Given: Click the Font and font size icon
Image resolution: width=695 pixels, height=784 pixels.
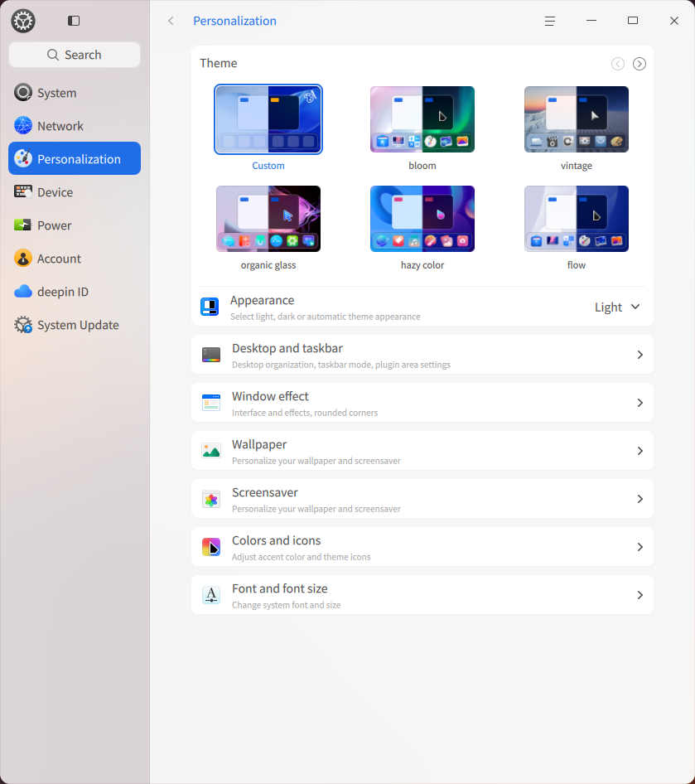Looking at the screenshot, I should coord(211,595).
